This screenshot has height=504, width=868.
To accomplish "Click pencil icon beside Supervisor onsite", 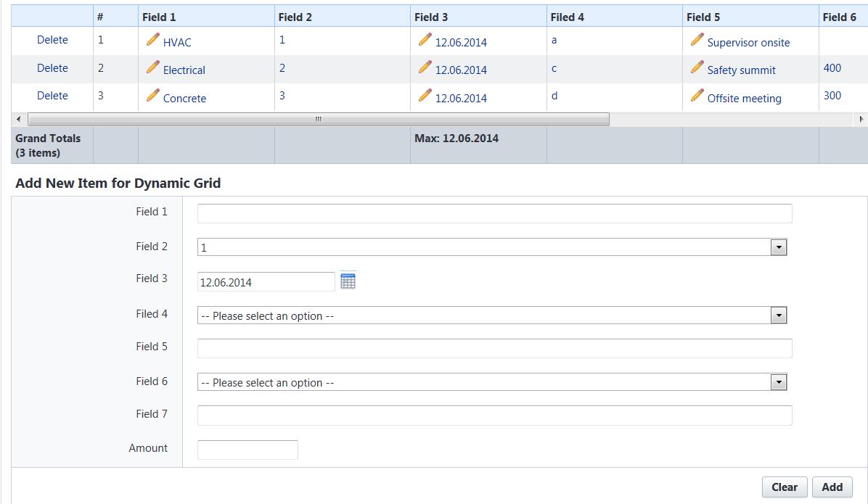I will 697,39.
